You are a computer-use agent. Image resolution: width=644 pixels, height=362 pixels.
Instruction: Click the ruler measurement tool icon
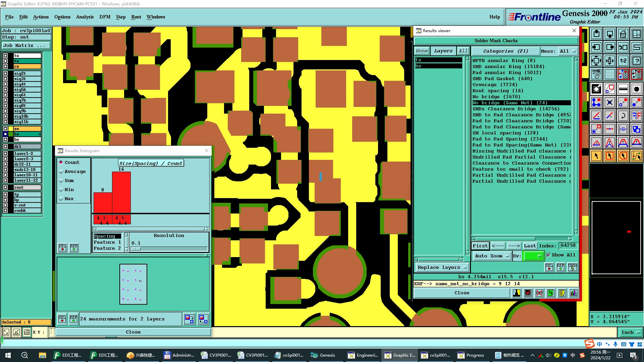(x=623, y=89)
